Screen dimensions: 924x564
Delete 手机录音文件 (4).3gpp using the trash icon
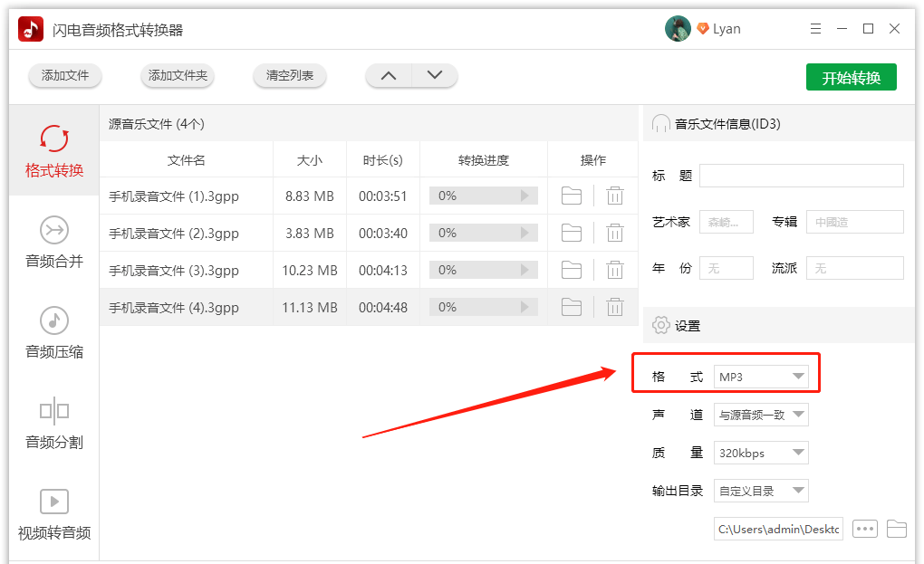pos(616,307)
